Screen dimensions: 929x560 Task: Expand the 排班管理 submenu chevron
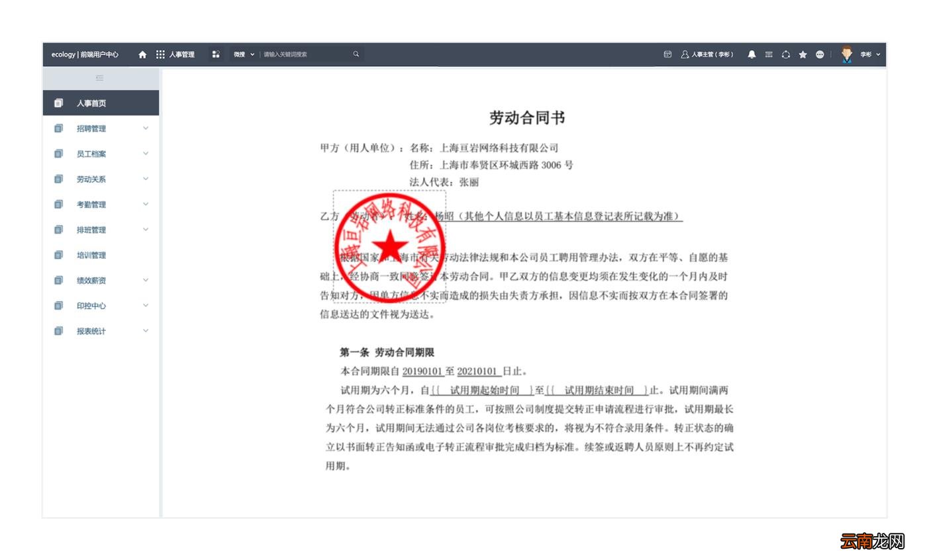pyautogui.click(x=146, y=230)
